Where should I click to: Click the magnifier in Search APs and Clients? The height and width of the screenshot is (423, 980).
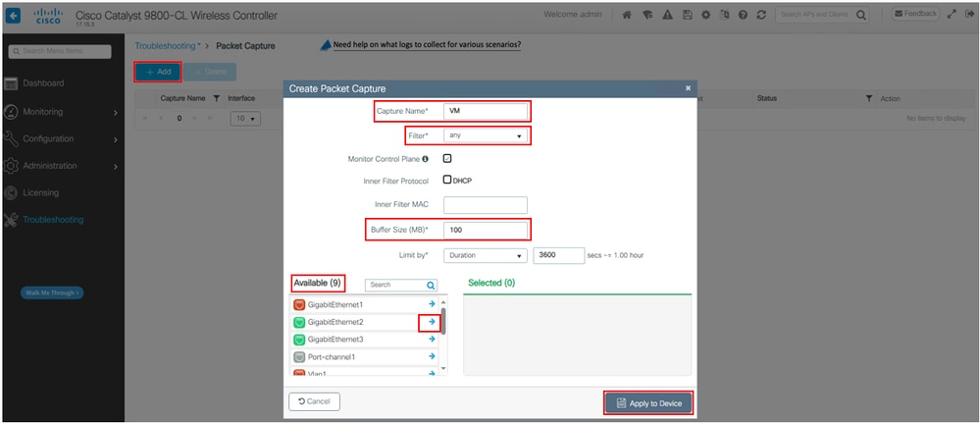click(x=862, y=15)
